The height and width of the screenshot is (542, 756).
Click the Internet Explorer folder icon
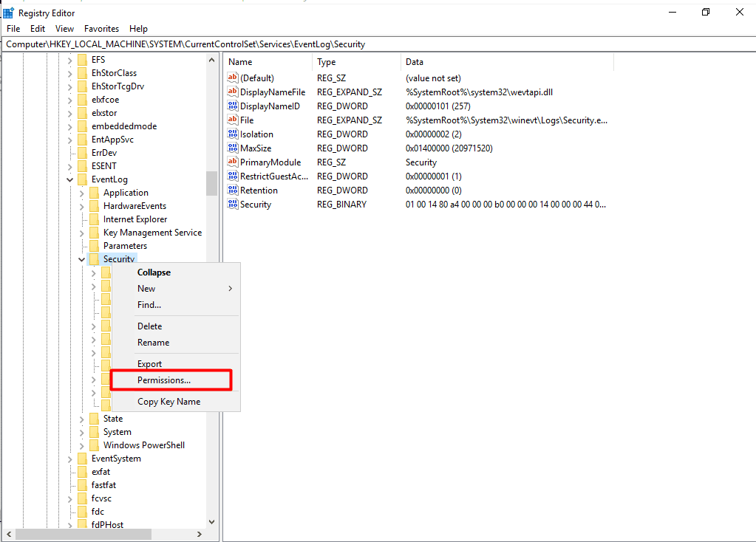pyautogui.click(x=94, y=219)
